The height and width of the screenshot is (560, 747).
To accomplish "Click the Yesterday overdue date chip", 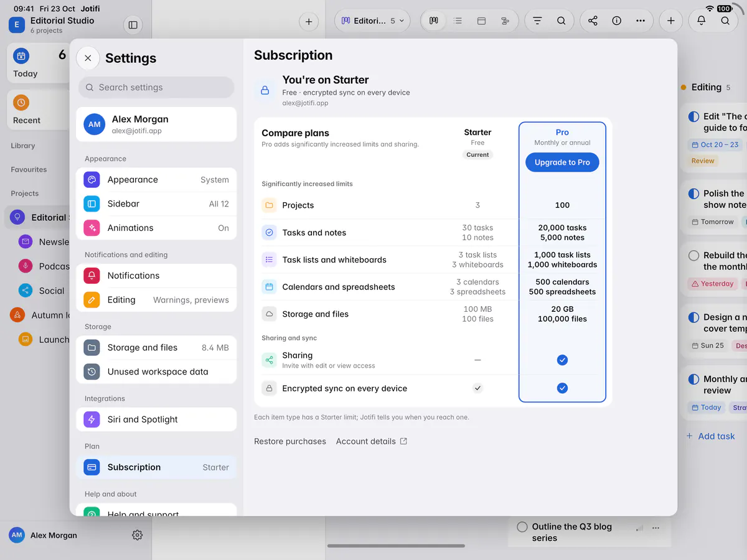I will (x=712, y=284).
